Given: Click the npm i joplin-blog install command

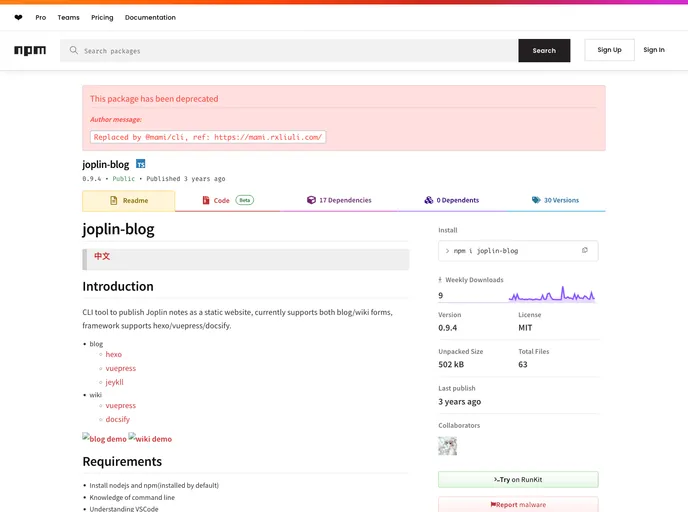Looking at the screenshot, I should 486,251.
